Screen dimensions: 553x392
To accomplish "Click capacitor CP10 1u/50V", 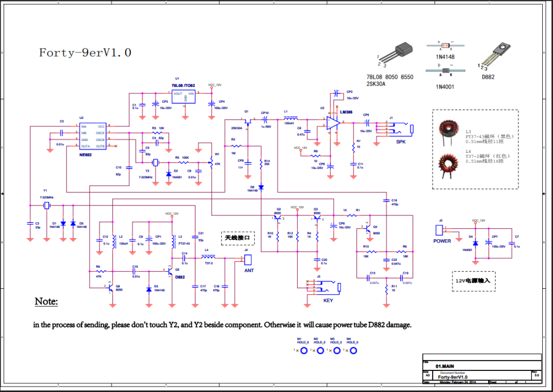I will point(265,119).
